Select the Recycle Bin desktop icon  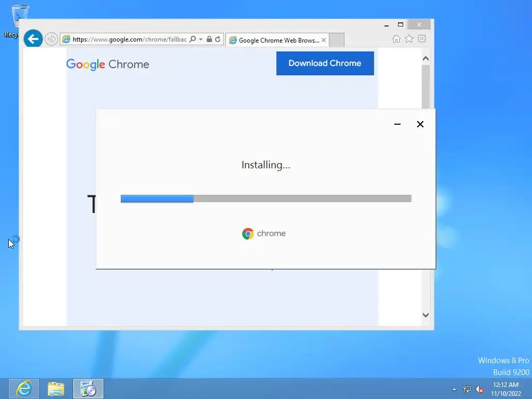[15, 21]
